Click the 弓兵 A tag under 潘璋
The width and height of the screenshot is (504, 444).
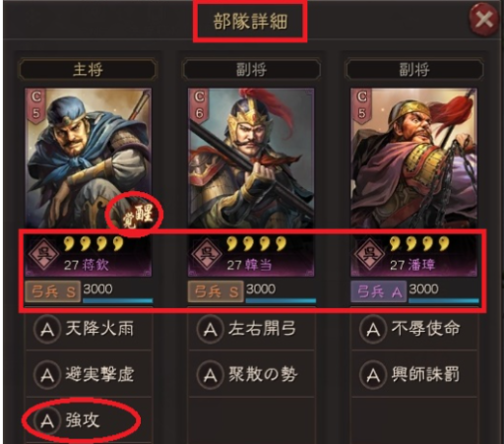378,291
